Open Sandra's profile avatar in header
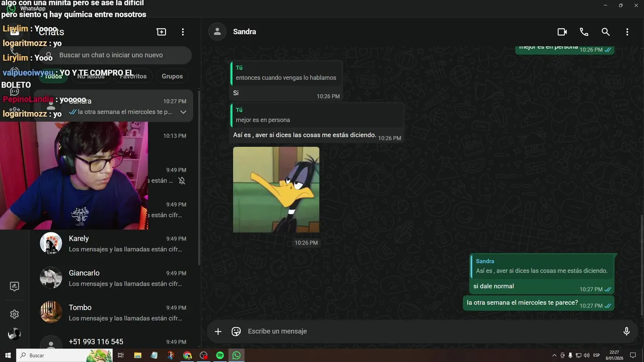Screen dimensions: 644x362 coord(217,32)
